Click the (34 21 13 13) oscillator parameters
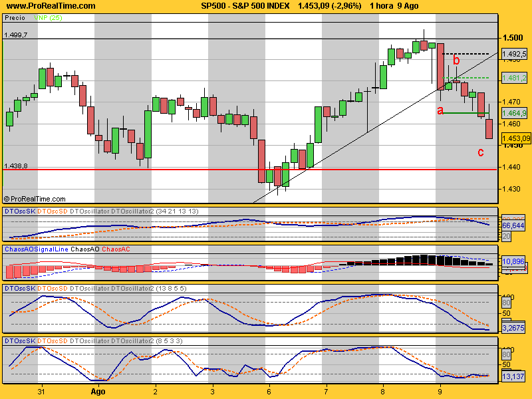Image resolution: width=532 pixels, height=399 pixels. click(x=177, y=211)
